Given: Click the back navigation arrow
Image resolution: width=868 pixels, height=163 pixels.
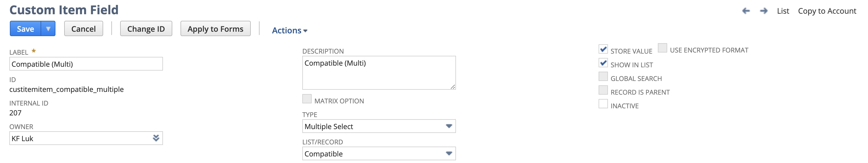Looking at the screenshot, I should pos(746,11).
